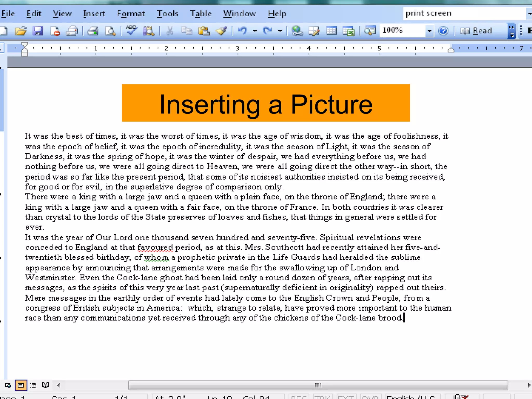Click the Insert Table icon

click(331, 31)
